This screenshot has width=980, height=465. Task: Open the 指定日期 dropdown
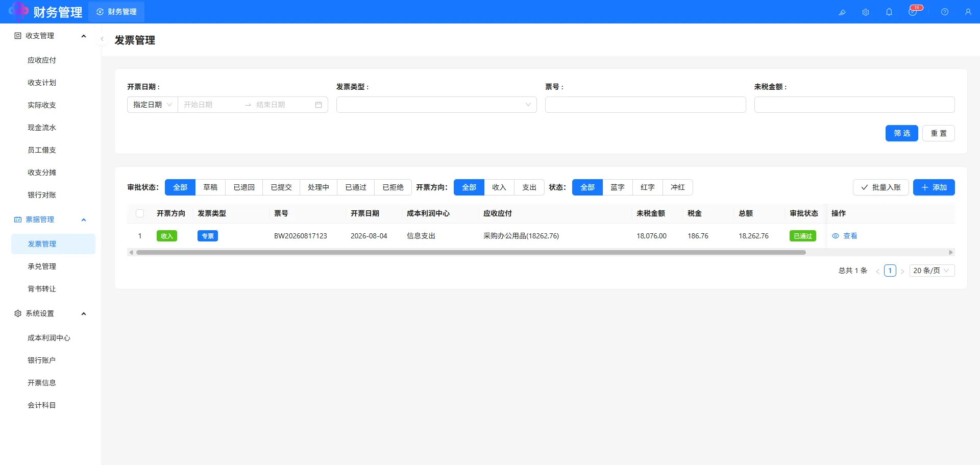point(152,105)
